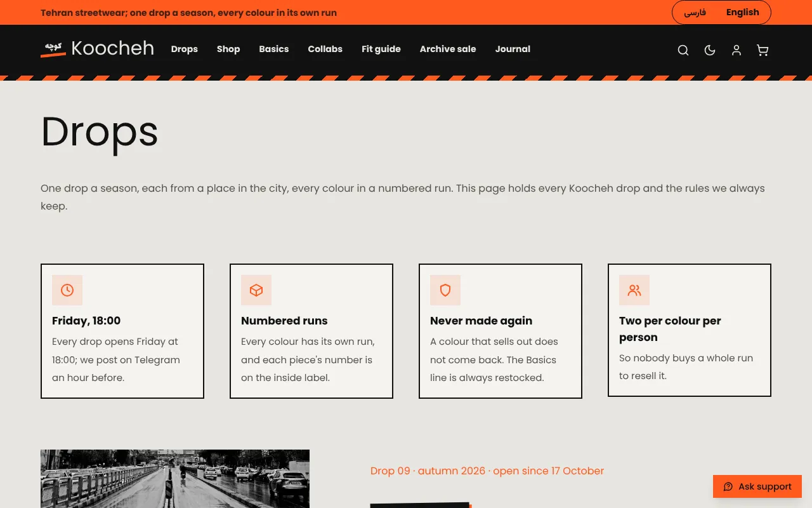This screenshot has height=508, width=812.
Task: Open the Fit guide page
Action: (x=381, y=49)
